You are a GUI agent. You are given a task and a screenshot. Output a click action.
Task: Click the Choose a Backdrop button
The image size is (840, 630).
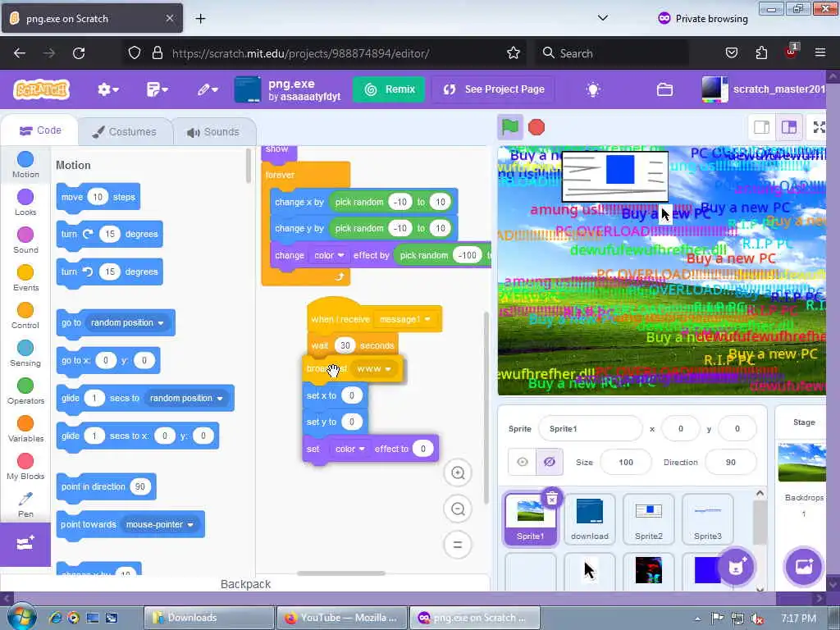[804, 567]
